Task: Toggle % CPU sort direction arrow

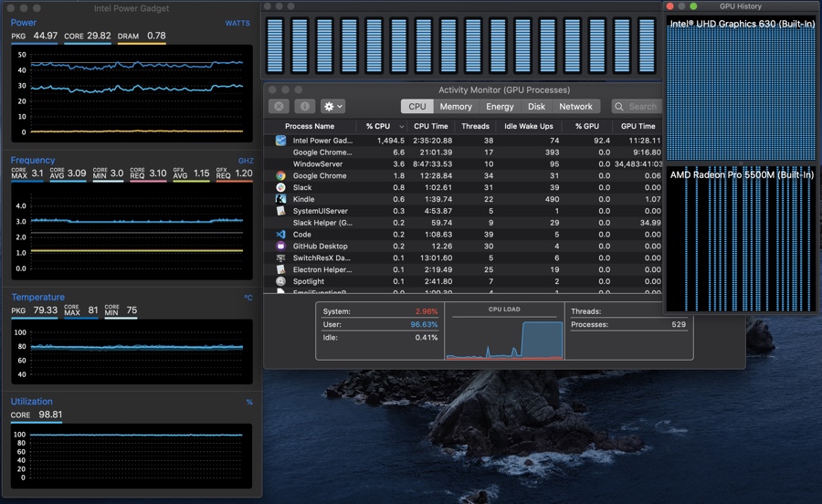Action: pyautogui.click(x=402, y=126)
